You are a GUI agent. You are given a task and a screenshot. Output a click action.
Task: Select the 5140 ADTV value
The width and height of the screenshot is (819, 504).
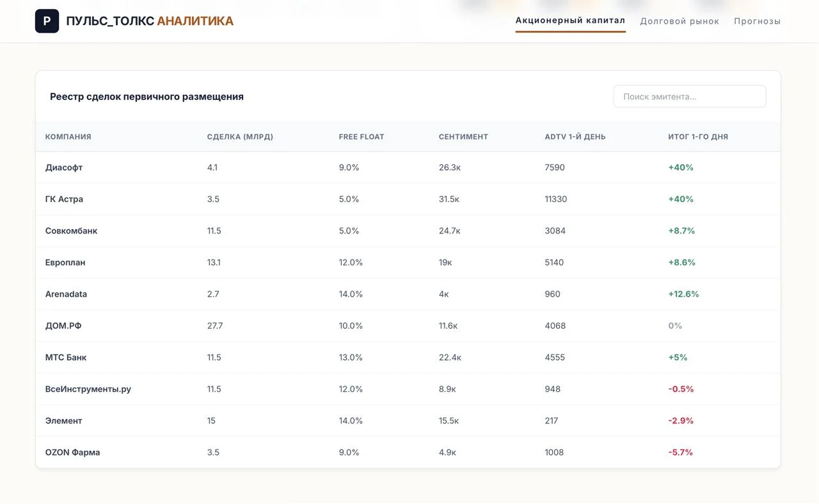[554, 262]
